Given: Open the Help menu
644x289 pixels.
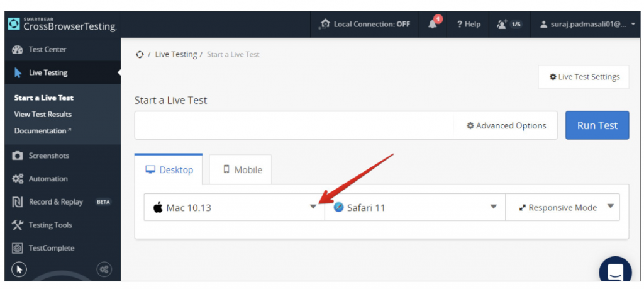Looking at the screenshot, I should pyautogui.click(x=468, y=25).
